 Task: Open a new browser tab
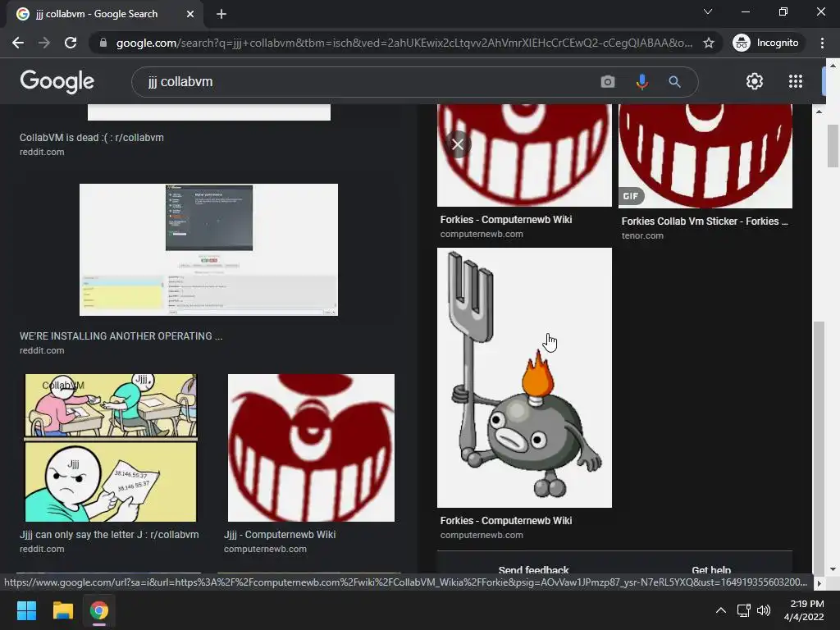(221, 14)
